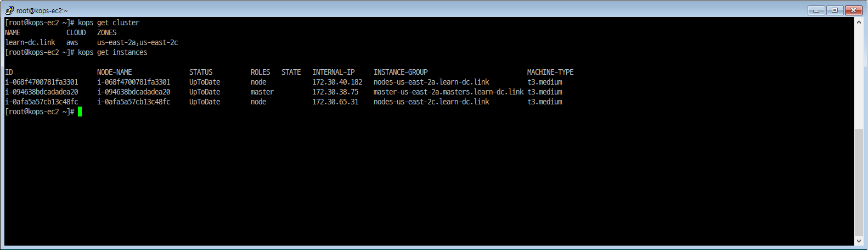Click IP address 172.30.40.182
868x250 pixels.
[x=337, y=82]
